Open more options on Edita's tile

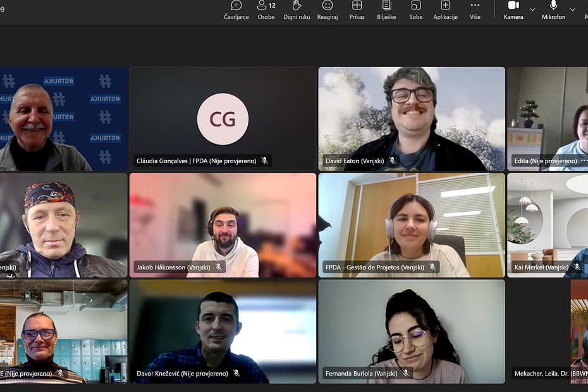tap(583, 161)
